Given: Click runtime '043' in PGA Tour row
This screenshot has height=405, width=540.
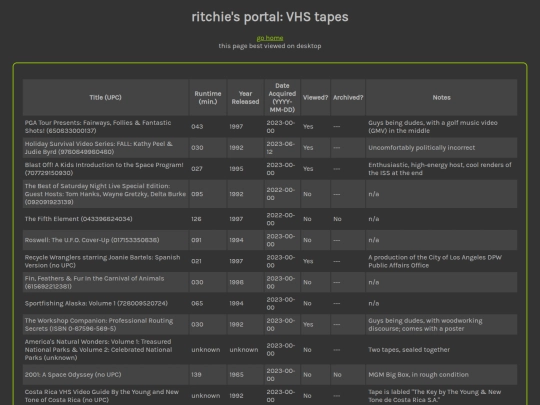Looking at the screenshot, I should pos(197,127).
